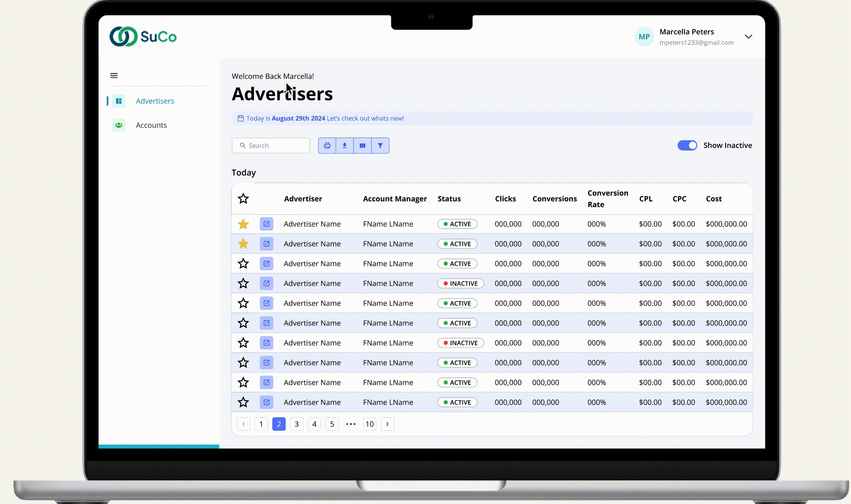Viewport: 851px width, 504px height.
Task: Favorite the advertiser in the third table row
Action: [243, 263]
